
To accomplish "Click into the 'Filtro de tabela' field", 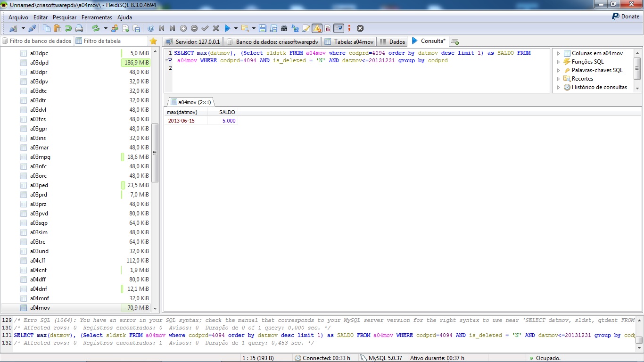I will (111, 41).
